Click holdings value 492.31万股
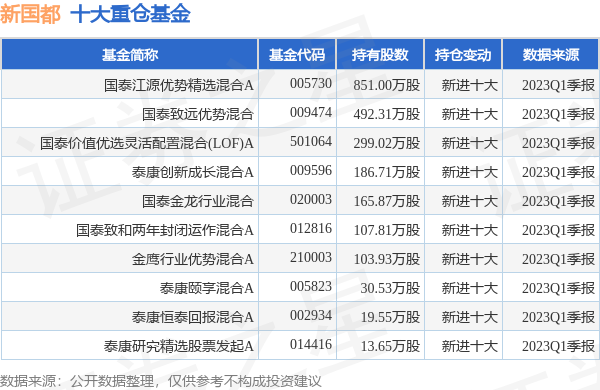This screenshot has height=390, width=600. pos(386,114)
